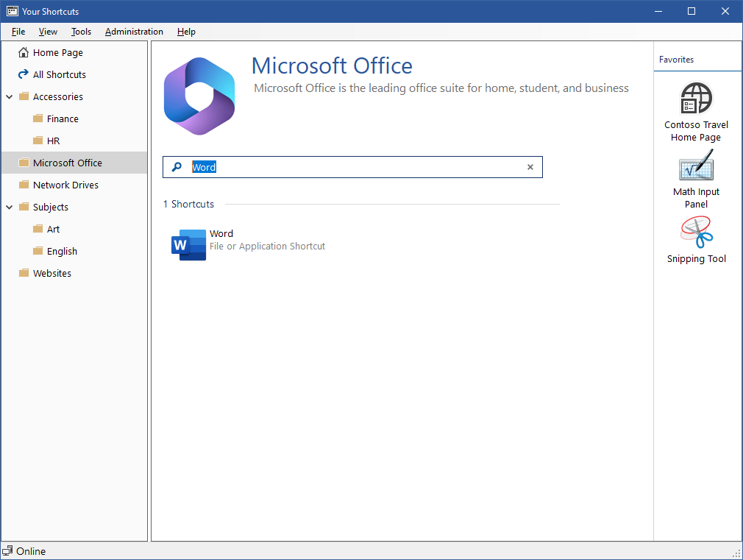The width and height of the screenshot is (743, 560).
Task: Click the magnifier search icon
Action: pyautogui.click(x=177, y=167)
